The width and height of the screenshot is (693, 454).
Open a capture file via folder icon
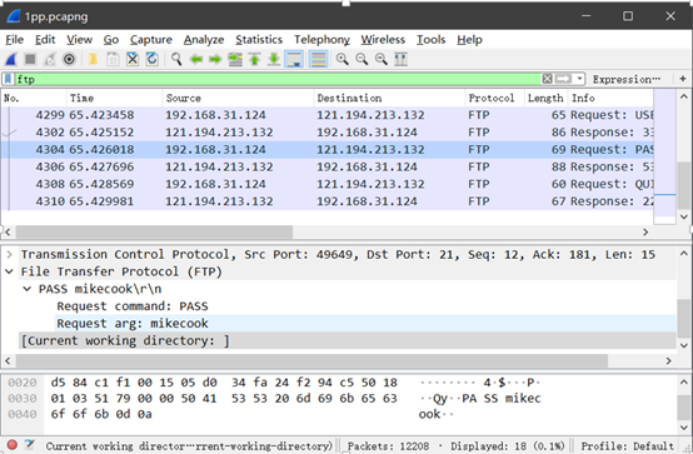(x=93, y=59)
